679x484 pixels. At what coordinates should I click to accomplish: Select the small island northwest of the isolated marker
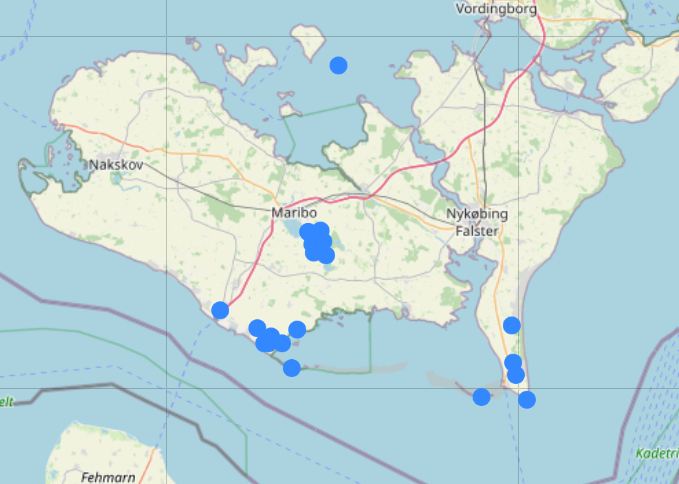(x=305, y=40)
